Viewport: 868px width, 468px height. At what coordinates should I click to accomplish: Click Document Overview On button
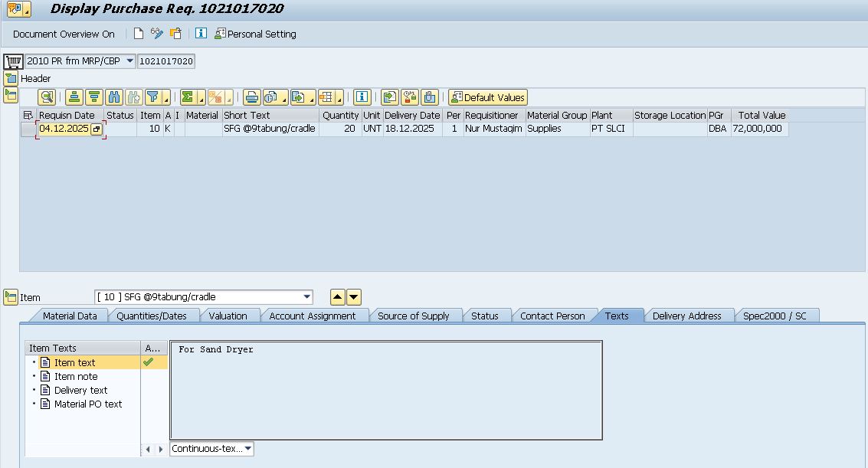[x=64, y=34]
